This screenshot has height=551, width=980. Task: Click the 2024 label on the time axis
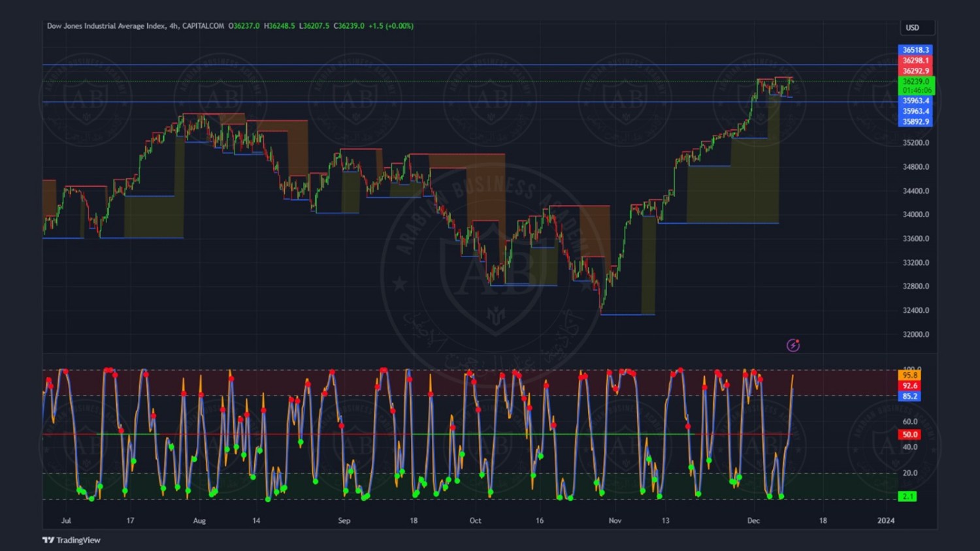[886, 520]
